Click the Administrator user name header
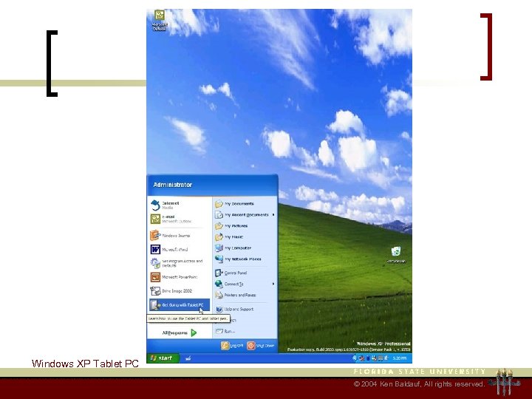 pos(173,185)
